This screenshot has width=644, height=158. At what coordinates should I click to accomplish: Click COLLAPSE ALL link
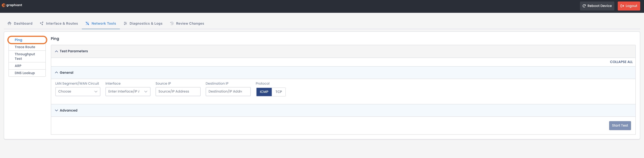(621, 62)
